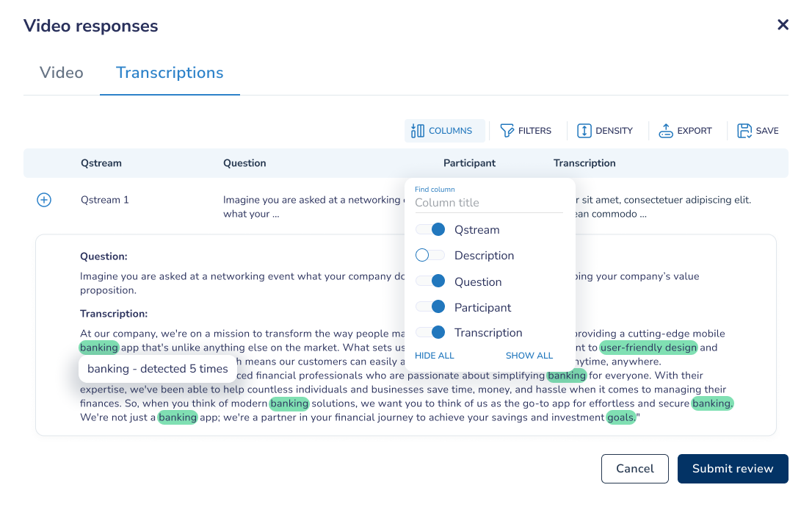Click the Save floppy disk icon
This screenshot has width=812, height=507.
click(x=744, y=131)
